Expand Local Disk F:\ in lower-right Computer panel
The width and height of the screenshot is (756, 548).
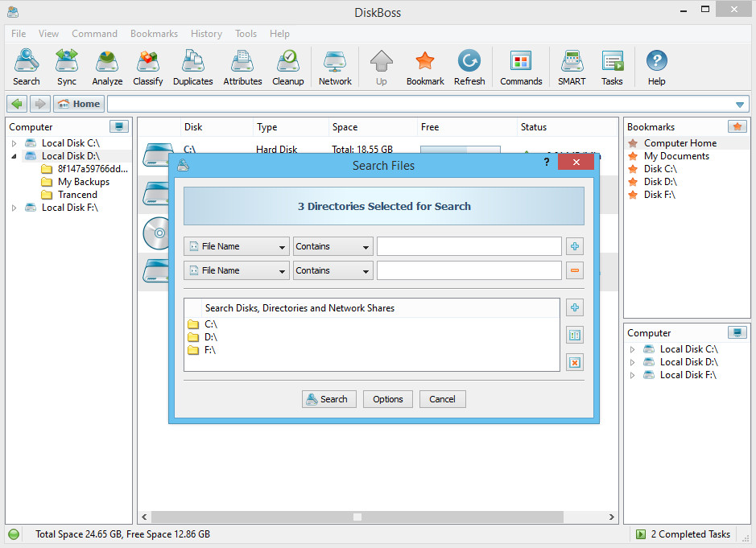(x=632, y=376)
